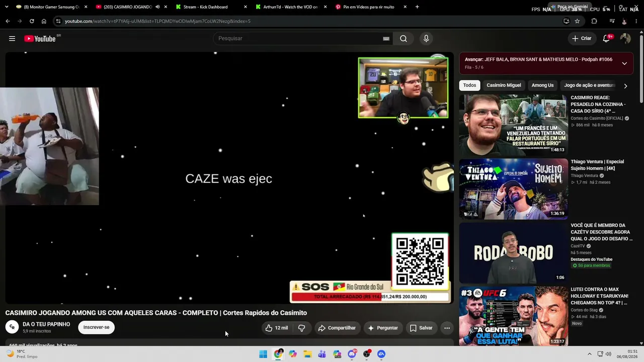Reload the current page

(32, 21)
